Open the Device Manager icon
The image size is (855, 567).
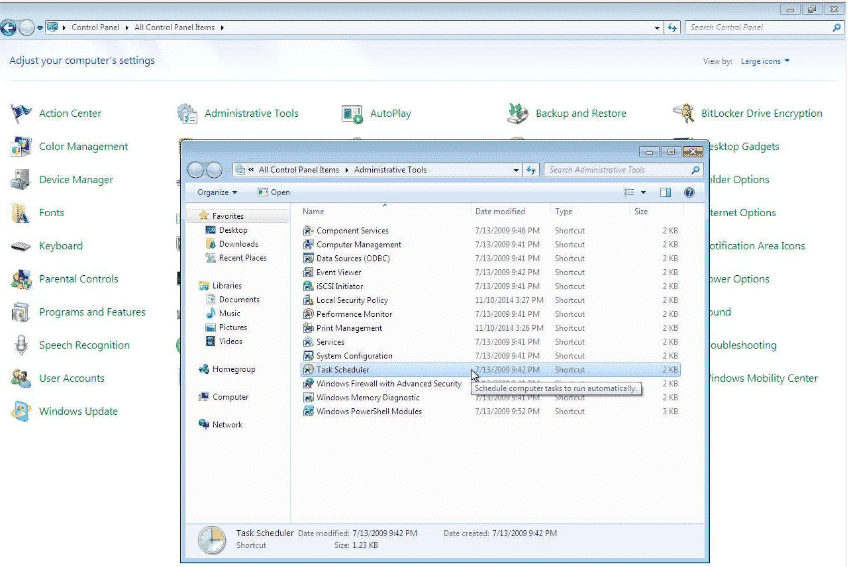tap(21, 180)
